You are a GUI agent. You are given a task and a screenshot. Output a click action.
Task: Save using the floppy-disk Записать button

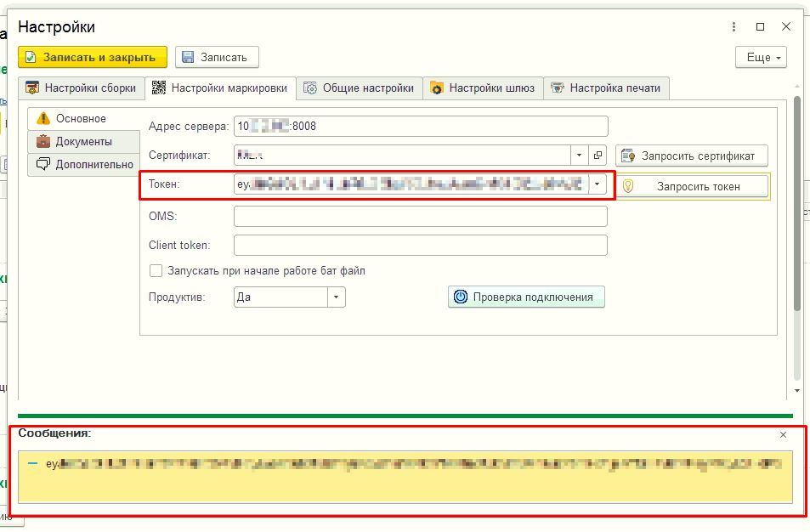point(217,57)
